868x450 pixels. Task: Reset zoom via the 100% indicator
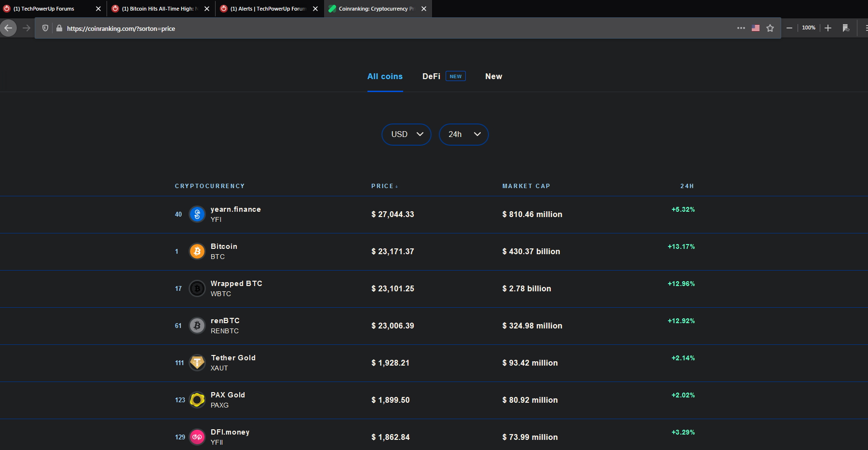pyautogui.click(x=809, y=28)
